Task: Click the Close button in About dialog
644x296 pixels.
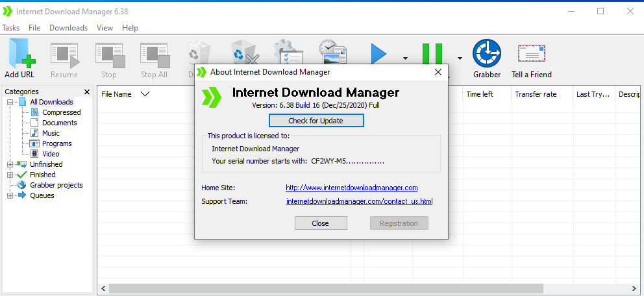Action: [x=320, y=223]
